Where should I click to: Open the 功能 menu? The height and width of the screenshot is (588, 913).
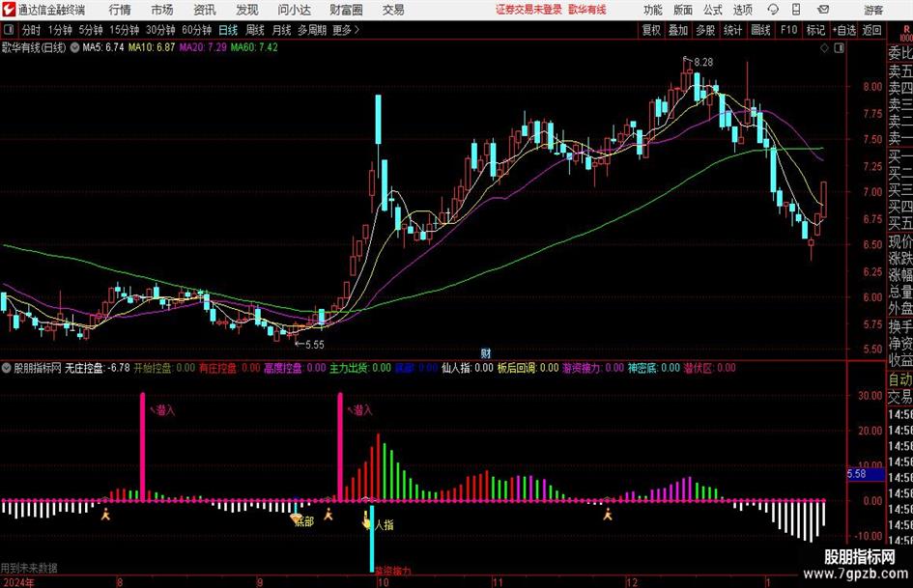tap(653, 10)
